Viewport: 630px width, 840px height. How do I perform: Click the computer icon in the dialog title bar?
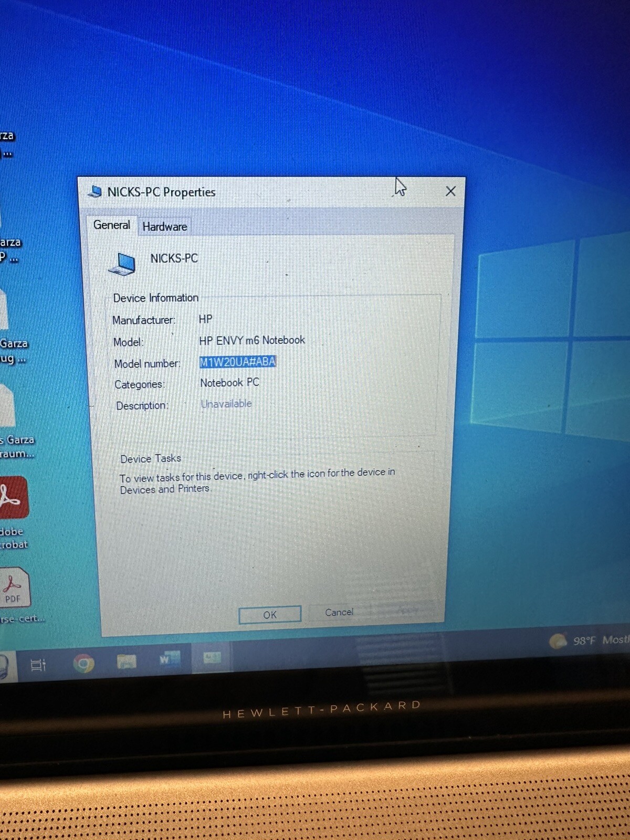95,192
